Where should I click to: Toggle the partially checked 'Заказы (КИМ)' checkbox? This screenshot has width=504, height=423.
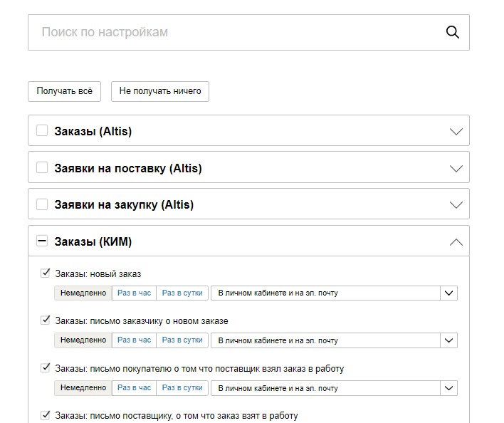[42, 241]
